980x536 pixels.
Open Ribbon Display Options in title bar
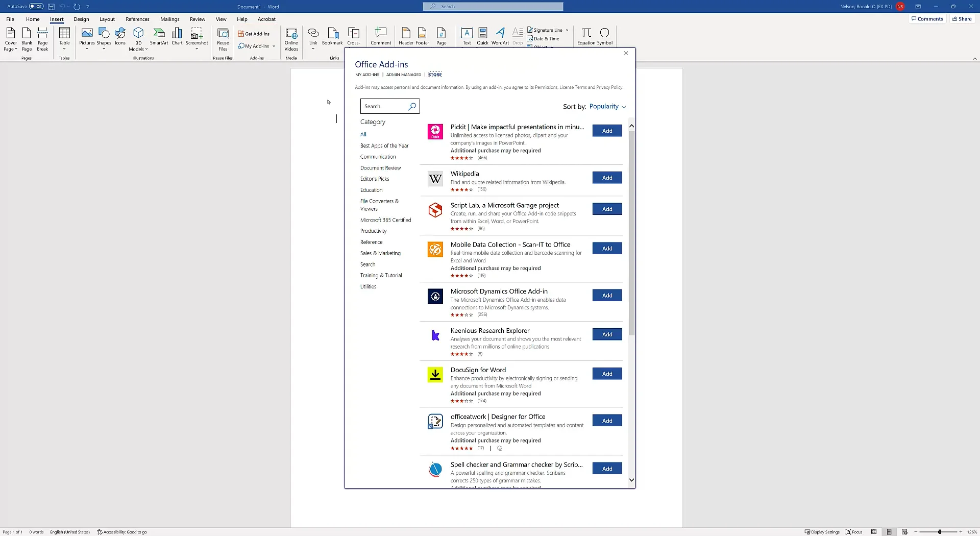tap(918, 7)
